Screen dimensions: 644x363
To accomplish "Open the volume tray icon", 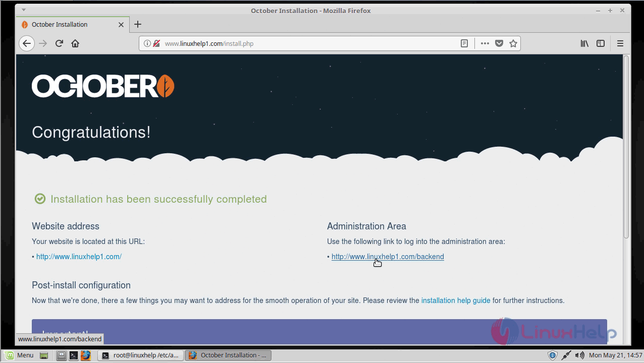I will (579, 355).
